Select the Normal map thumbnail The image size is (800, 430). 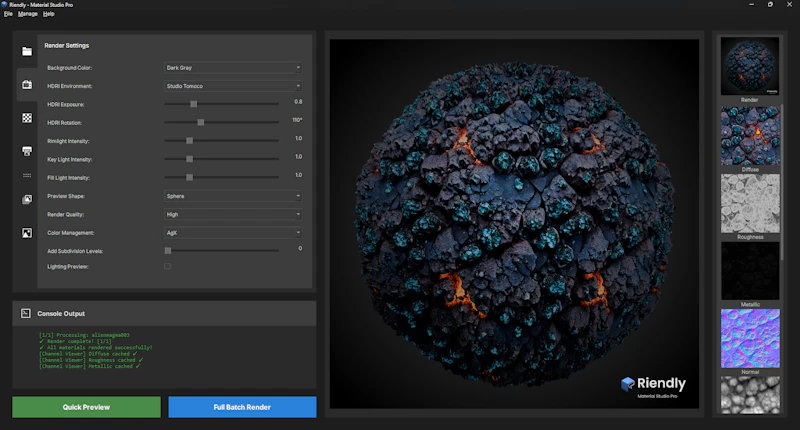(x=750, y=338)
